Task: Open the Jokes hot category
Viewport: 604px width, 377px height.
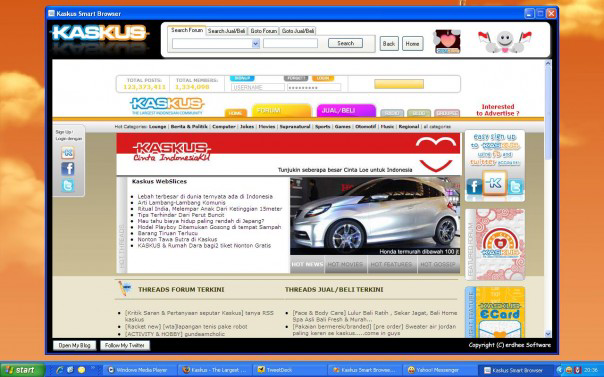Action: tap(247, 126)
